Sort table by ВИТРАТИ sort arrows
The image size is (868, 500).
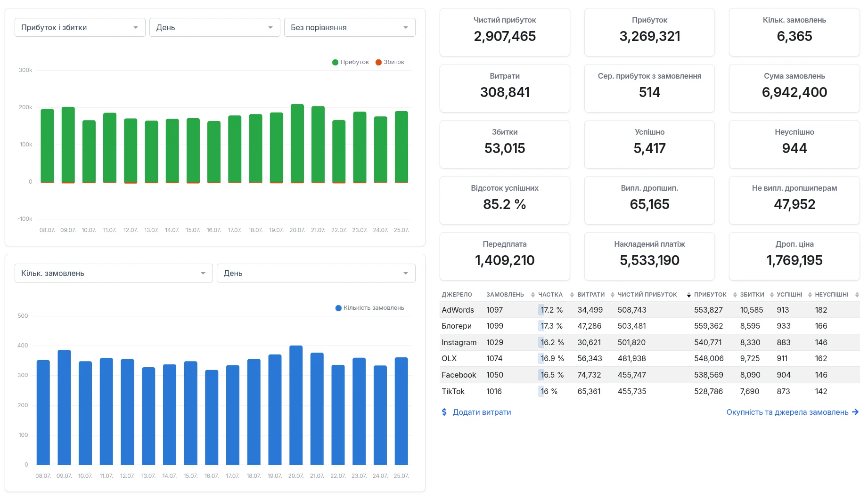click(x=612, y=295)
